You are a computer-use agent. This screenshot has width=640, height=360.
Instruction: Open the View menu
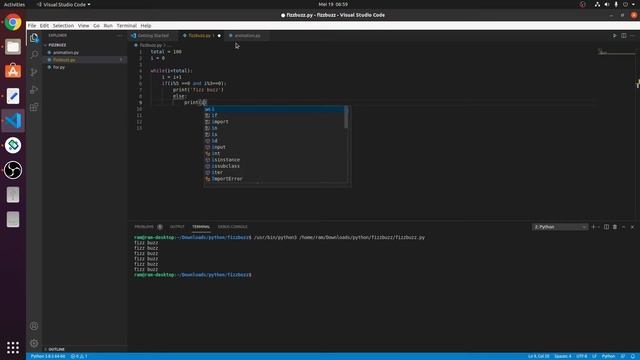point(84,26)
